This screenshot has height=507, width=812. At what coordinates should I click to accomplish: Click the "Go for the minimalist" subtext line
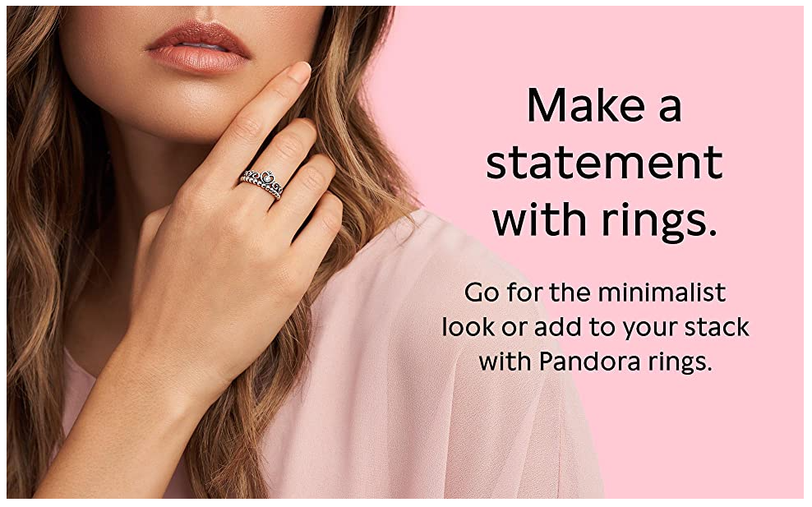[595, 292]
